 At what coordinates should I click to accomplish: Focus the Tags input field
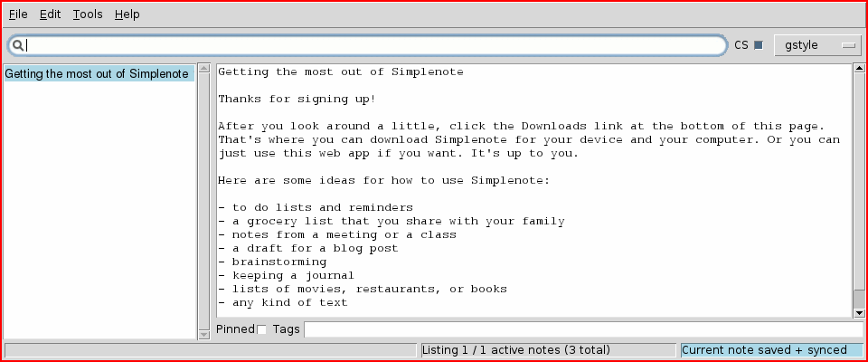(583, 329)
